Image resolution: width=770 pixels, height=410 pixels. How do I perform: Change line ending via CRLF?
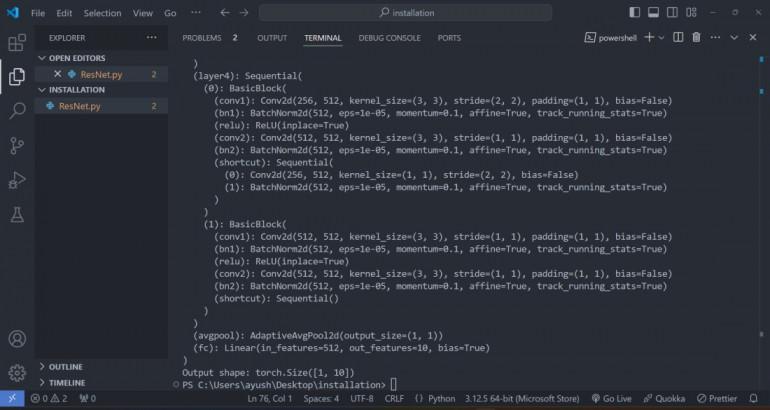click(394, 399)
